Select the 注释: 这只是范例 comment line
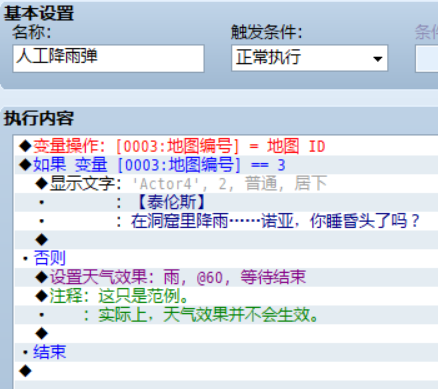 tap(227, 296)
